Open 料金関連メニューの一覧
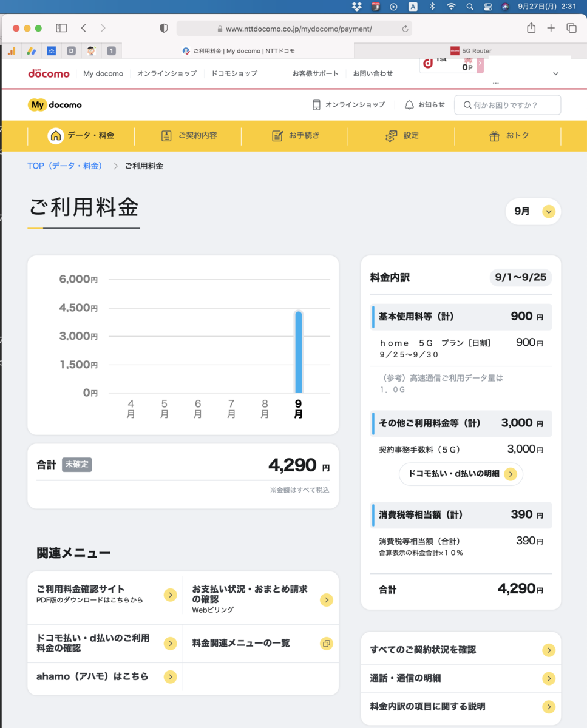The height and width of the screenshot is (728, 587). 261,644
